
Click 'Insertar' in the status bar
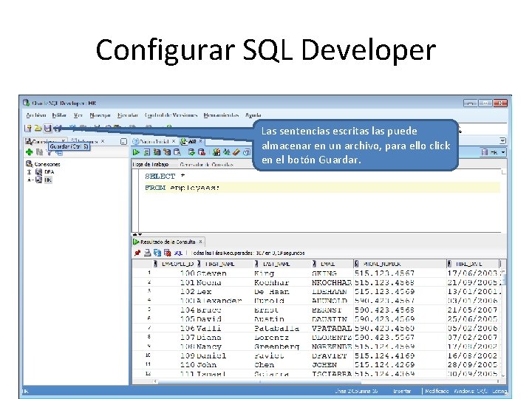pos(402,391)
